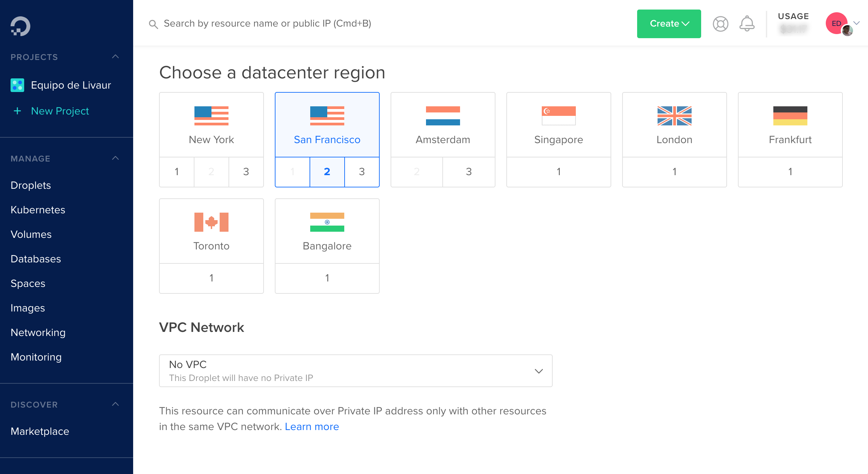Click the Equipo de Livaur project icon
The image size is (868, 474).
coord(17,85)
